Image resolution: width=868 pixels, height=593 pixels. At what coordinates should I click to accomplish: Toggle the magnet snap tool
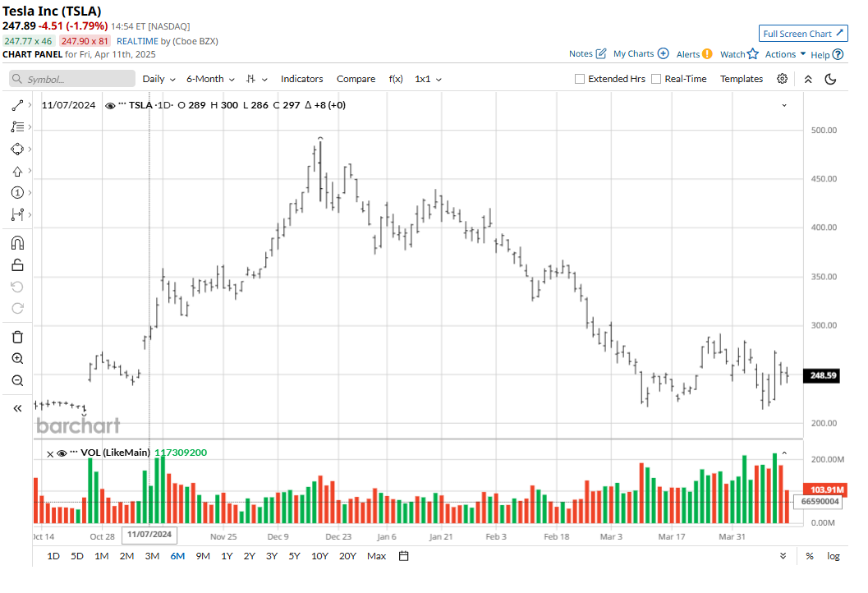(17, 243)
